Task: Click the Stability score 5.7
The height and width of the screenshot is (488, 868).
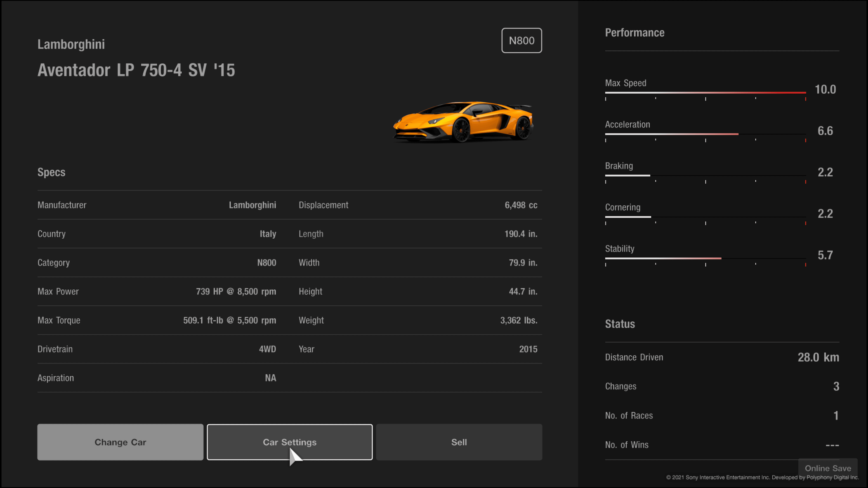Action: (x=825, y=255)
